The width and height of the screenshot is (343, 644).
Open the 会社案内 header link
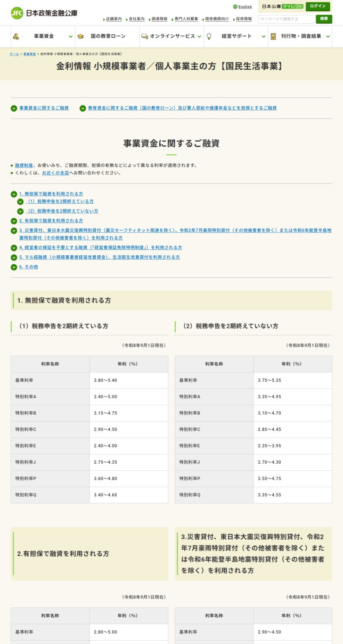coord(137,19)
